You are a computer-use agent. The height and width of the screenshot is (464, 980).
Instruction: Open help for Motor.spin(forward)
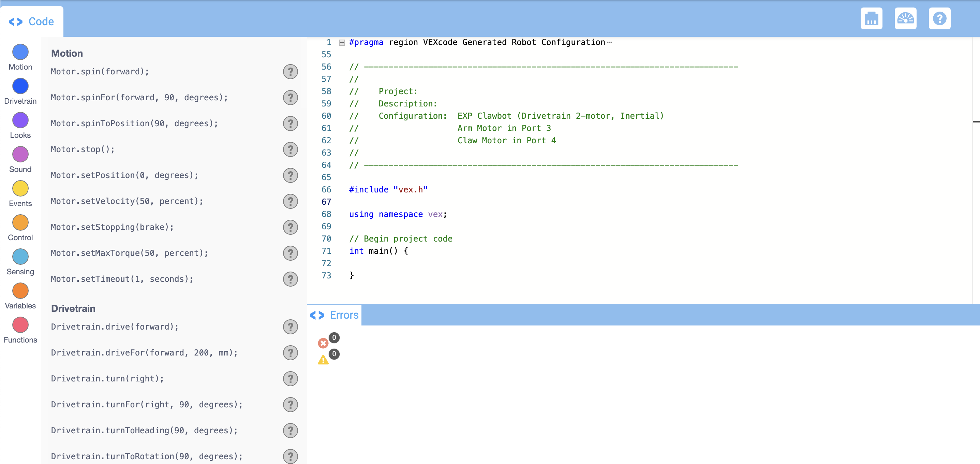[290, 72]
